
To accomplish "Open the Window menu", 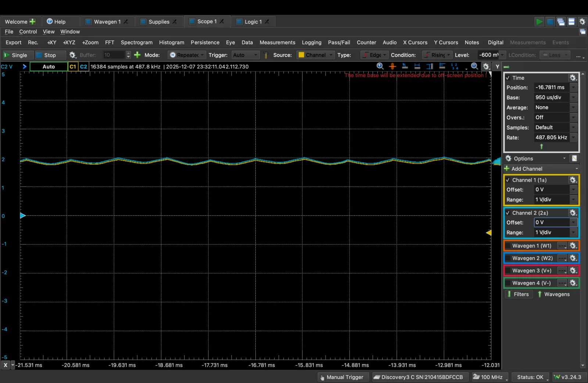I will click(70, 32).
